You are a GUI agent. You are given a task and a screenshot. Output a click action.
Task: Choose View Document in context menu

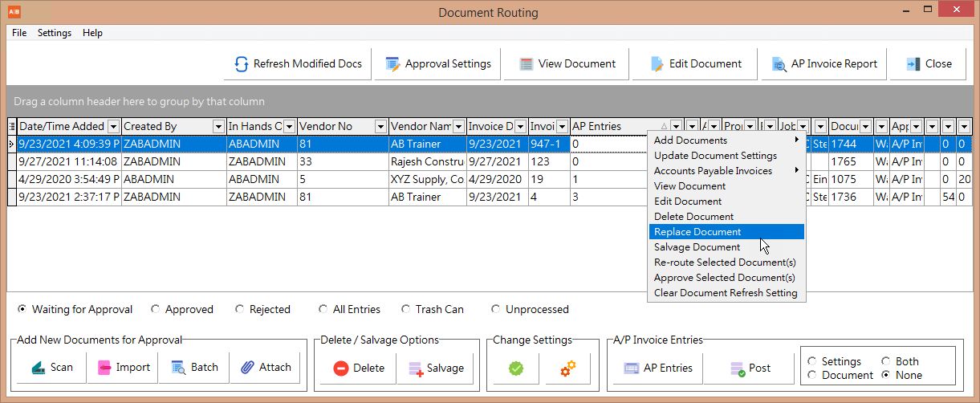tap(726, 186)
